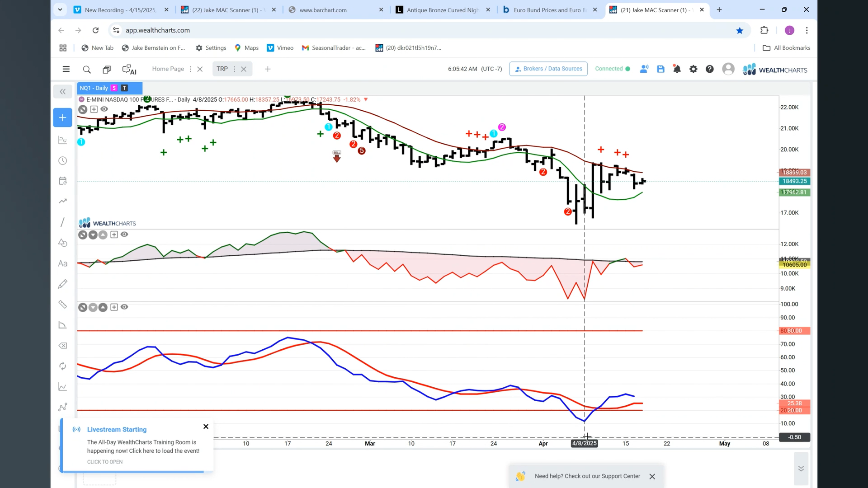Viewport: 868px width, 488px height.
Task: Select the ruler measure tool
Action: pyautogui.click(x=63, y=305)
